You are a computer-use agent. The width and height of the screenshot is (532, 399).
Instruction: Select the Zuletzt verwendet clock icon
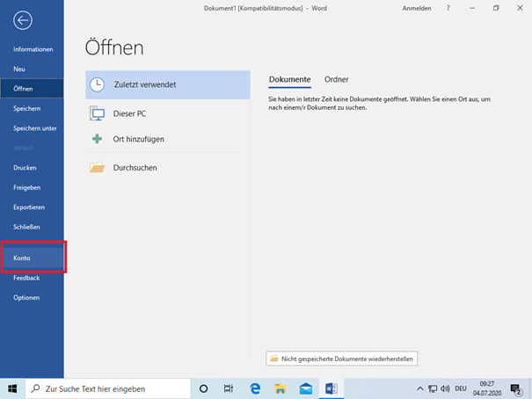tap(98, 84)
